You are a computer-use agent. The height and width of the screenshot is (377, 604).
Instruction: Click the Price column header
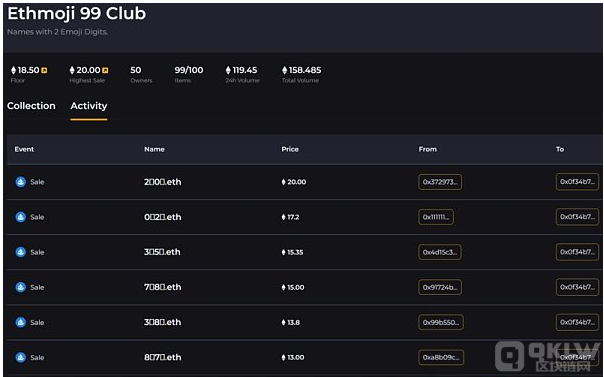click(290, 149)
